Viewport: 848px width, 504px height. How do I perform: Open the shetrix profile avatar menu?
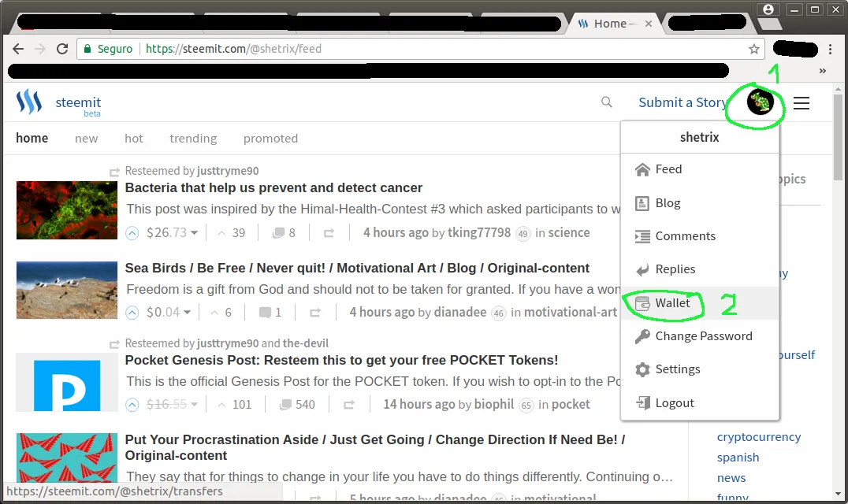coord(760,102)
